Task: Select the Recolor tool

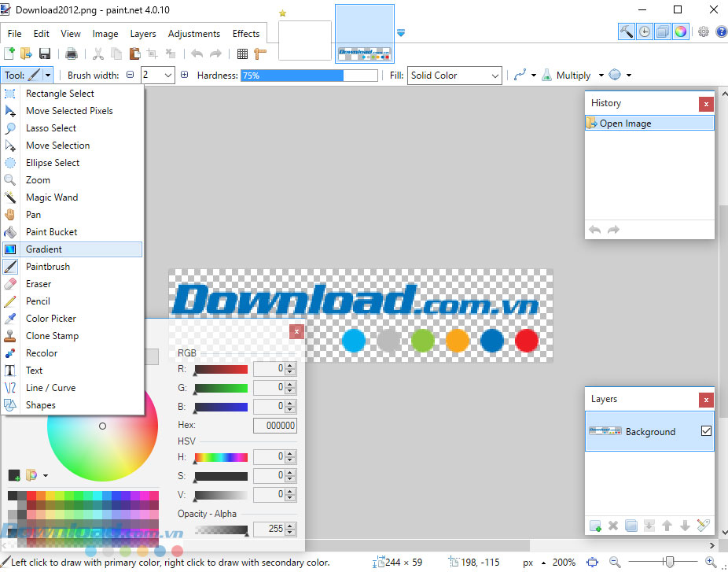Action: pos(72,353)
